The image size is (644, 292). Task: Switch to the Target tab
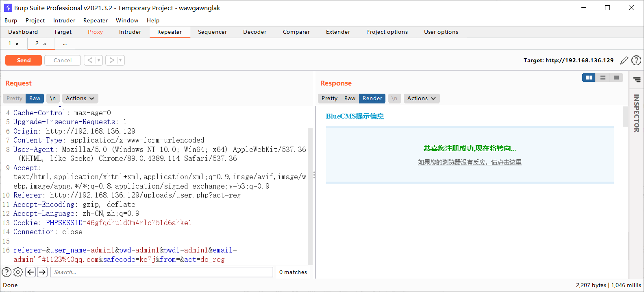point(63,32)
